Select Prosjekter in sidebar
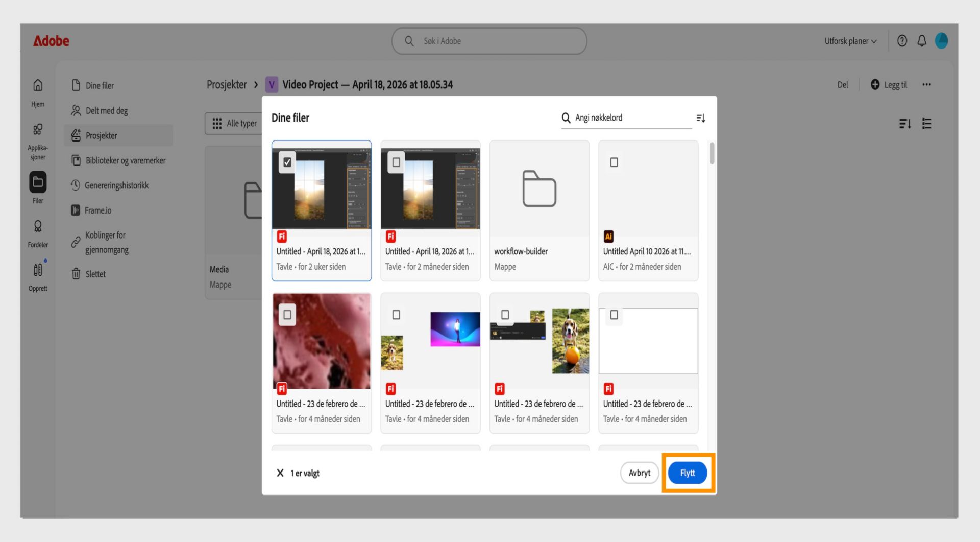 [118, 135]
